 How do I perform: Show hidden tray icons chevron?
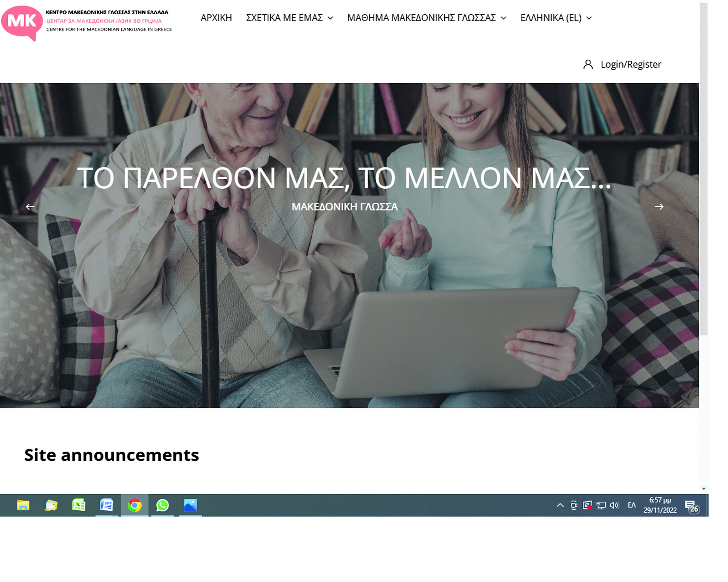click(560, 505)
